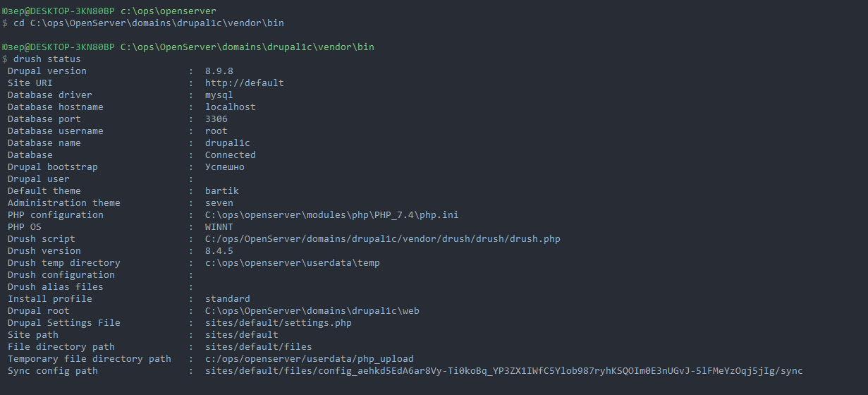Click the php.ini configuration path
The width and height of the screenshot is (868, 395).
point(331,215)
